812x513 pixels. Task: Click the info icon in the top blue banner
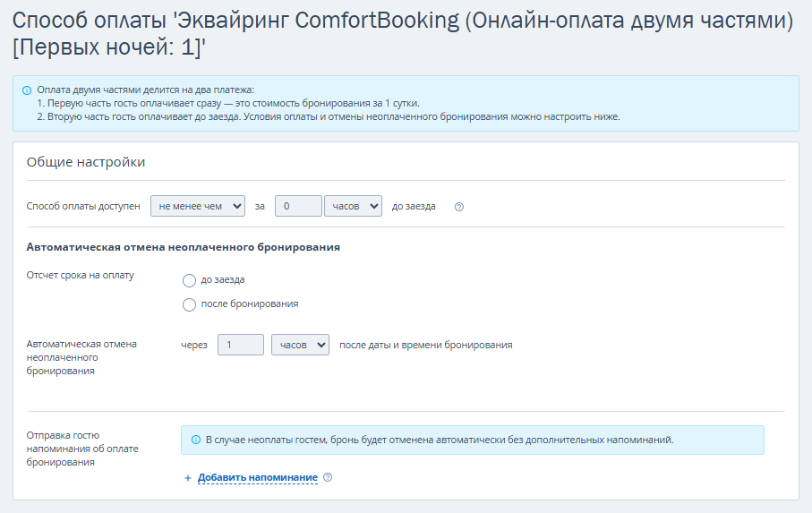coord(27,90)
